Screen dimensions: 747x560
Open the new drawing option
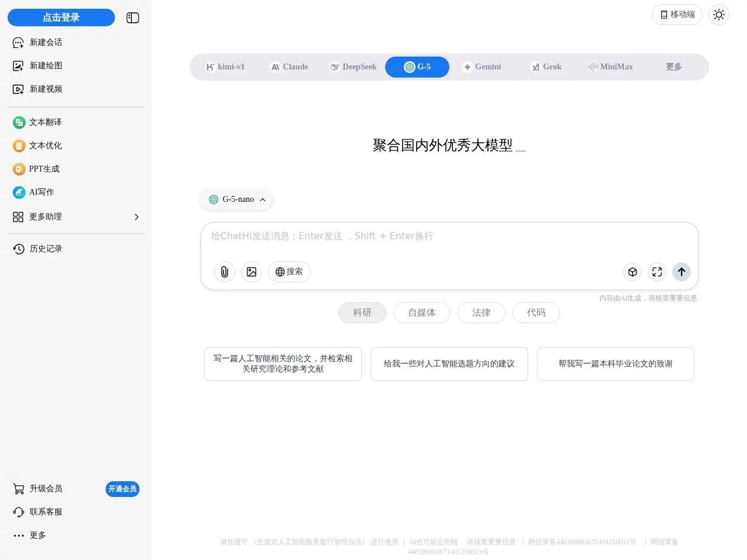46,66
